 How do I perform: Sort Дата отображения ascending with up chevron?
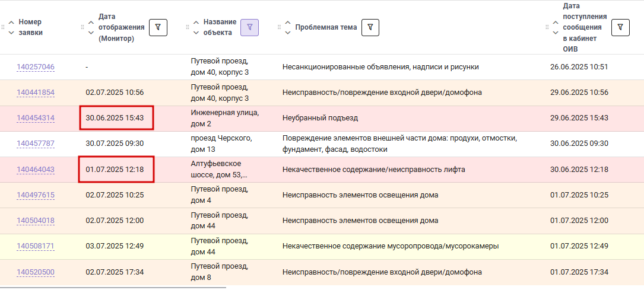91,22
